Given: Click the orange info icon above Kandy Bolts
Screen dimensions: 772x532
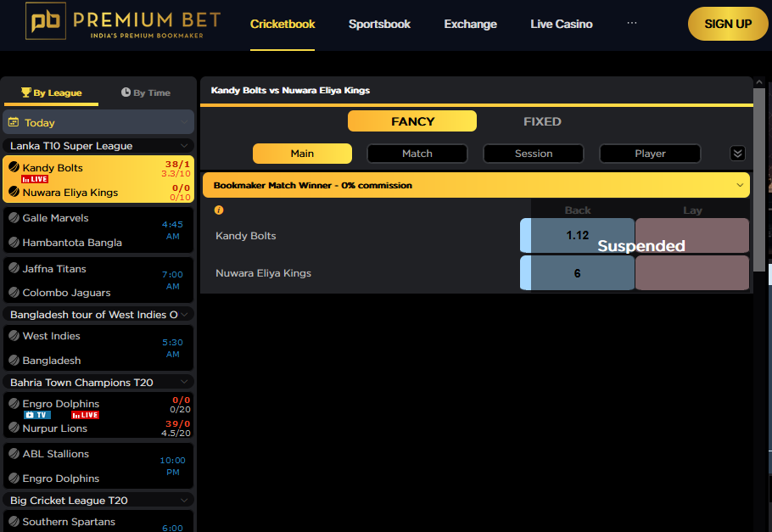Looking at the screenshot, I should [x=219, y=210].
